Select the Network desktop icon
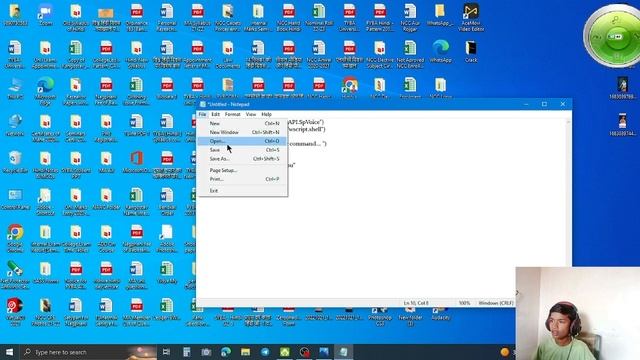640x360 pixels. [x=15, y=125]
